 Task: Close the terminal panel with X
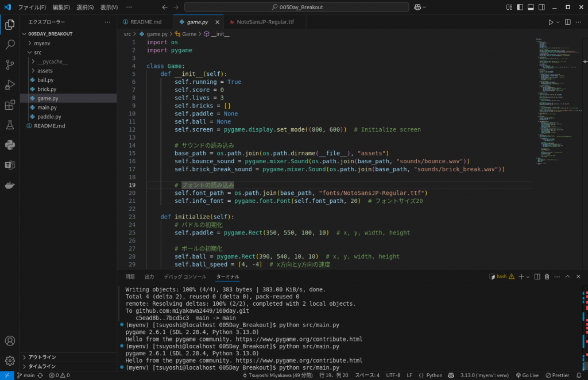coord(578,277)
